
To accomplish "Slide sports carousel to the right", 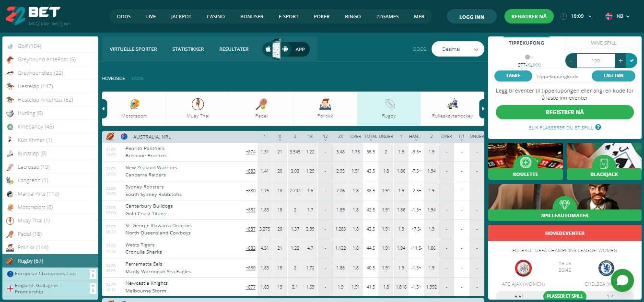I will coord(482,109).
